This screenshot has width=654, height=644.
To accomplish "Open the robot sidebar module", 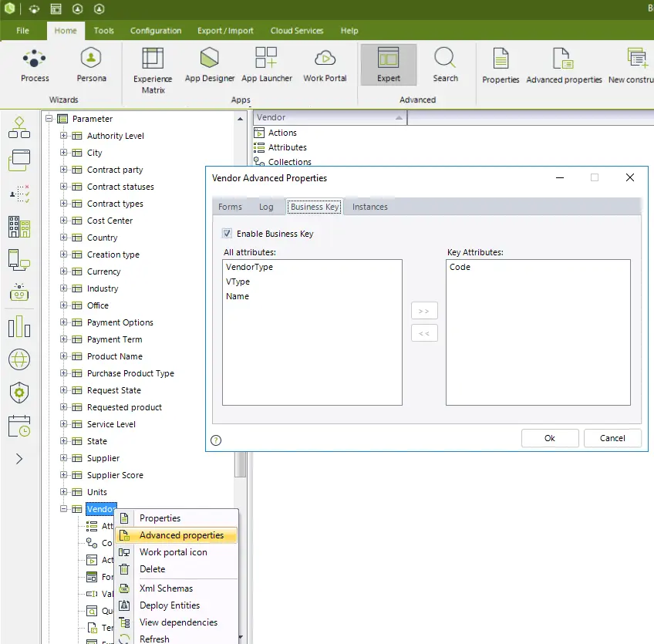I will (19, 292).
